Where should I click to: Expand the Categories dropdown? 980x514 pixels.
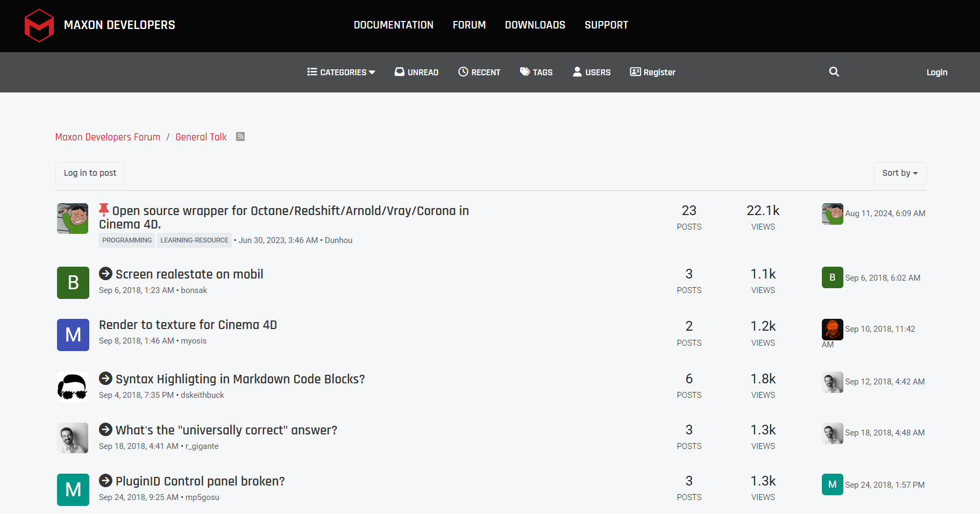pyautogui.click(x=341, y=72)
